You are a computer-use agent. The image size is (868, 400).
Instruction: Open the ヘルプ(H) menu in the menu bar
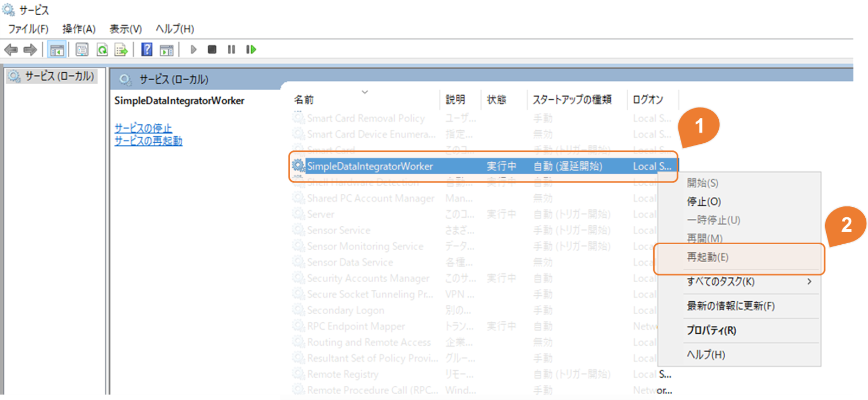175,29
